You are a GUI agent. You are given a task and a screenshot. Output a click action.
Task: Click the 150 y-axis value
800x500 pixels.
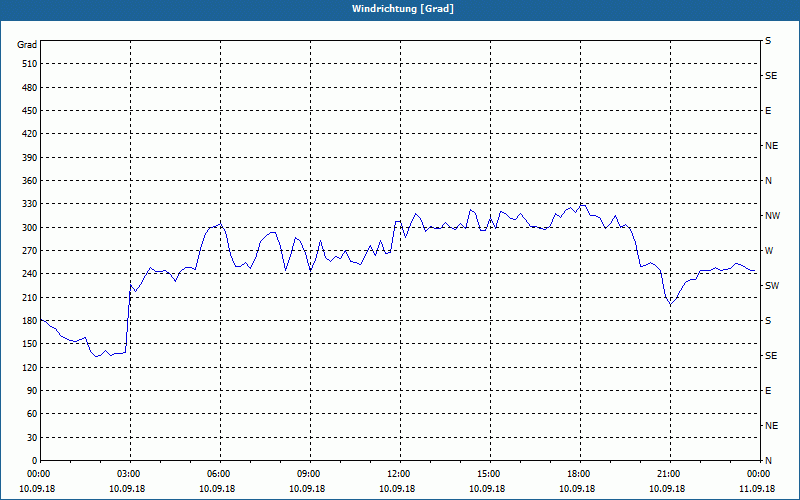click(30, 344)
